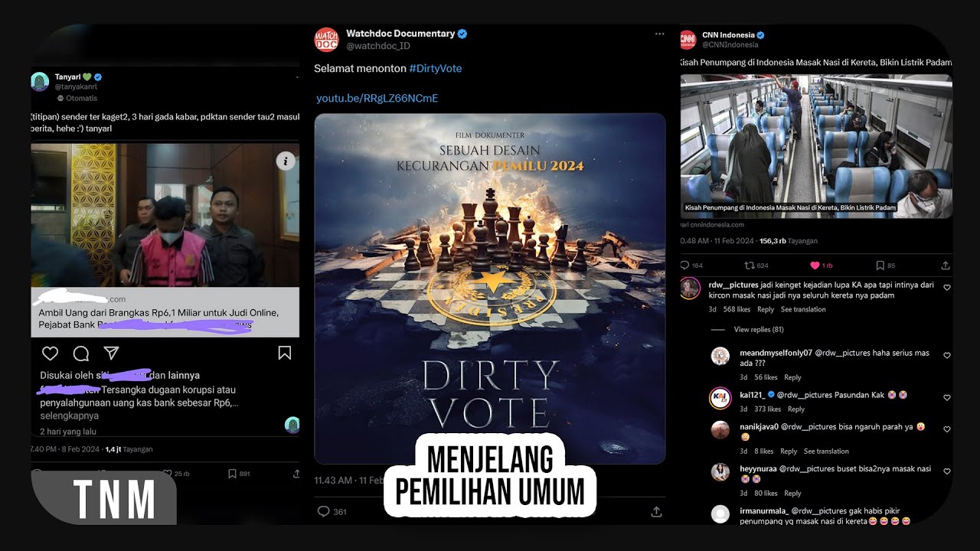Screen dimensions: 980x551
Task: Open the train carriage photo in the CNN tweet
Action: click(816, 145)
